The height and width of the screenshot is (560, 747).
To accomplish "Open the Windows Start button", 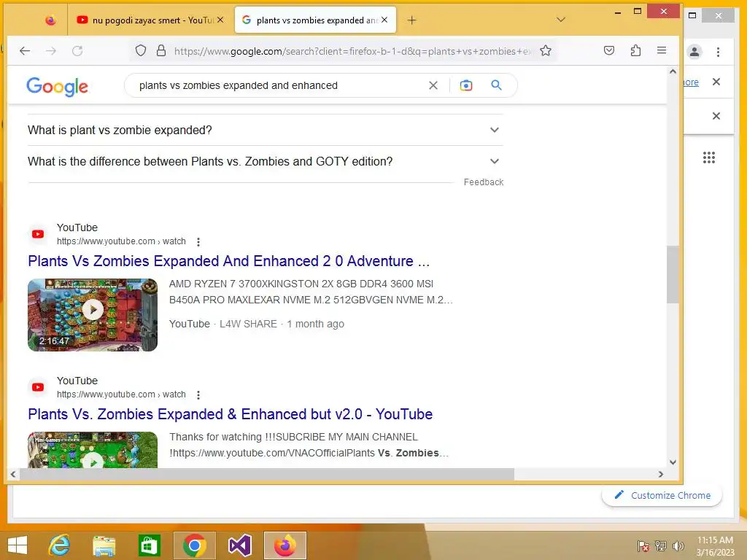I will click(x=18, y=545).
